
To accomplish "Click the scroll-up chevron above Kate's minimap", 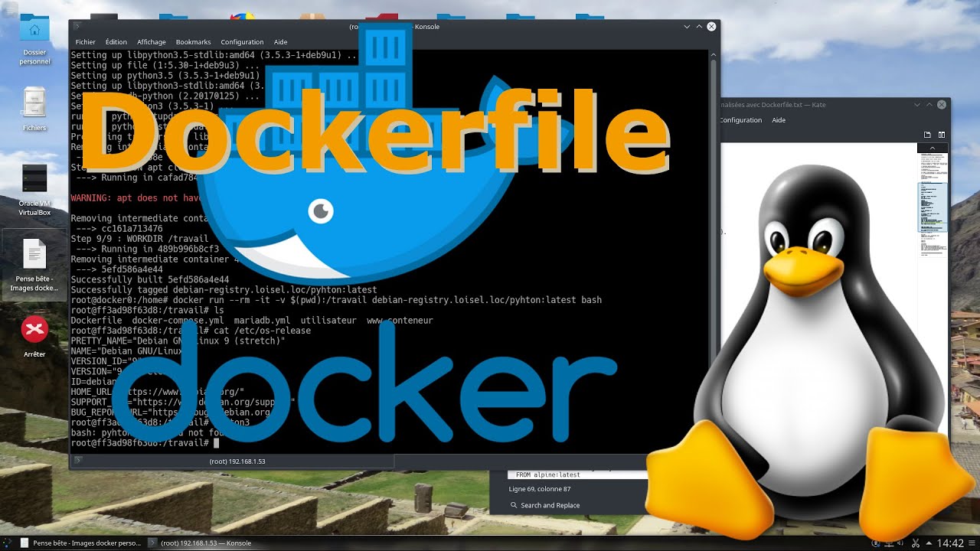I will tap(933, 148).
